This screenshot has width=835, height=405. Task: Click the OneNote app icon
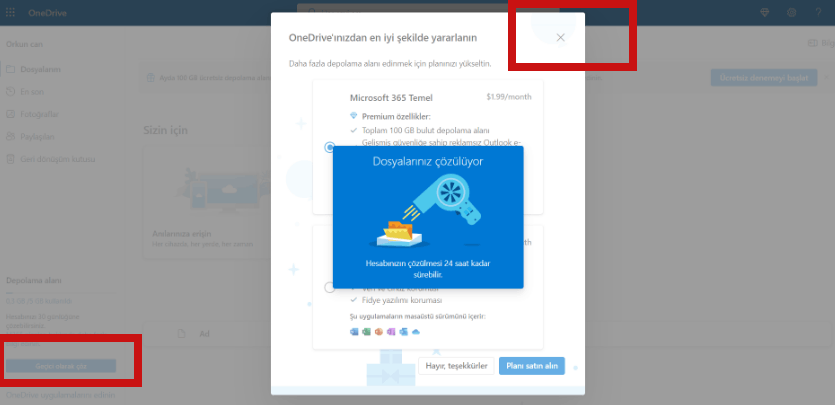(x=391, y=332)
